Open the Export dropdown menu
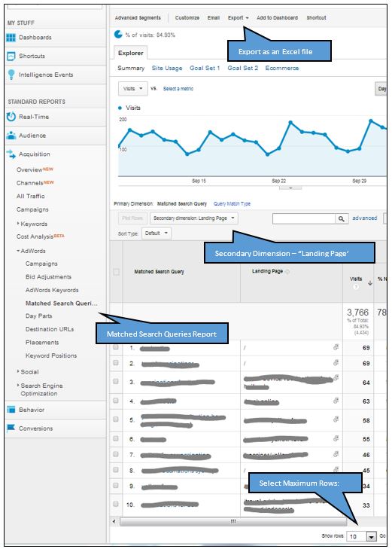The width and height of the screenshot is (392, 549). 239,17
